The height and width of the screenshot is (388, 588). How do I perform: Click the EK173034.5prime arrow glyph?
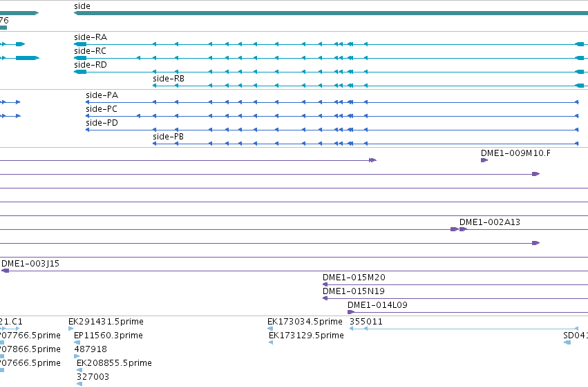[x=270, y=329]
